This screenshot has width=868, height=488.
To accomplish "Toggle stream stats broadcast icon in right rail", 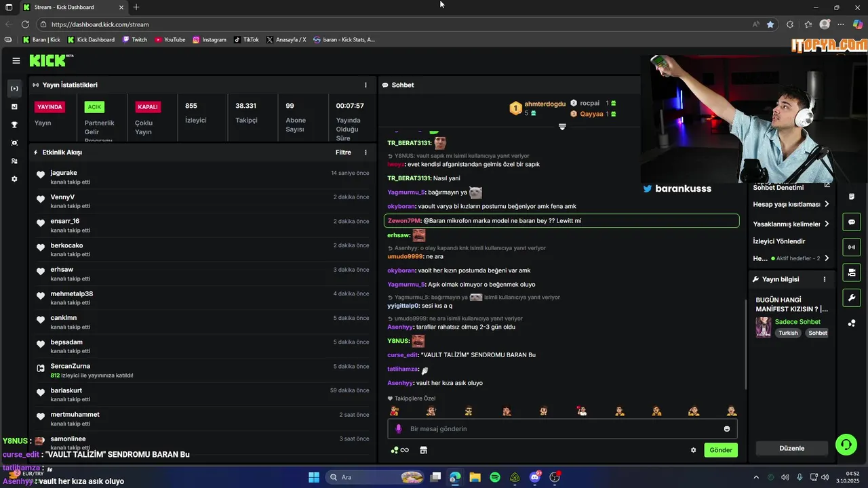I will 852,247.
